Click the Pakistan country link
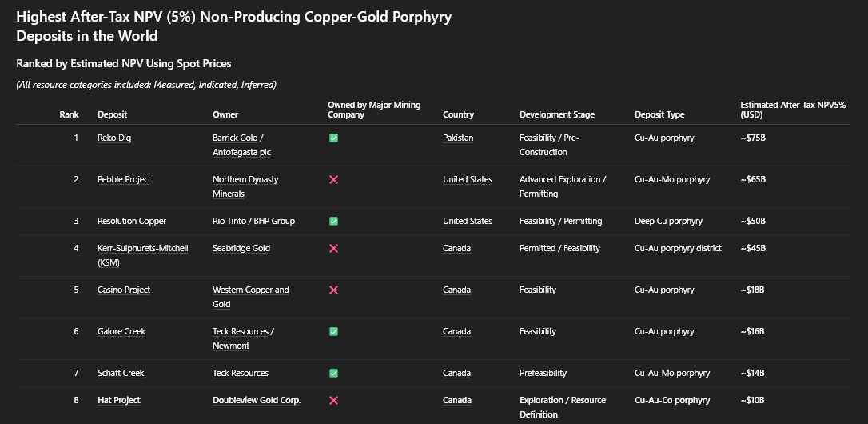 click(458, 138)
